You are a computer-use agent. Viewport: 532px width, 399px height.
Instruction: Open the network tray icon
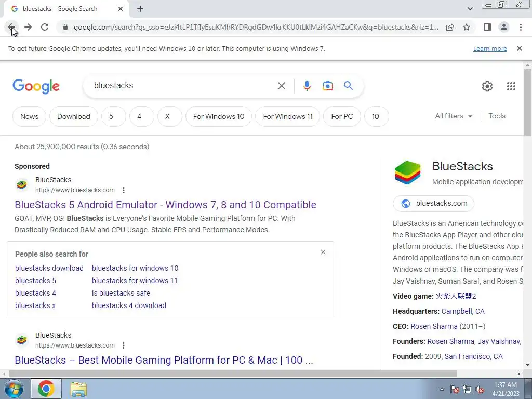point(467,390)
